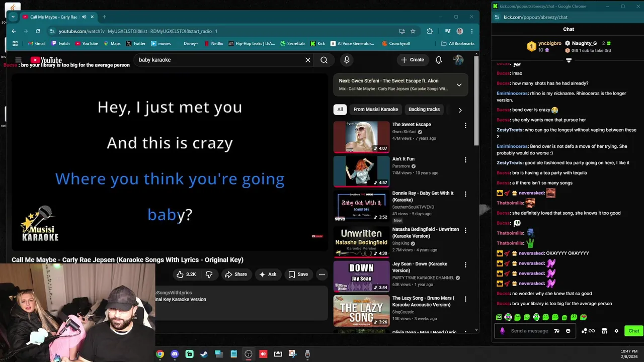
Task: Dislike the Call Me Maybe video
Action: point(209,274)
